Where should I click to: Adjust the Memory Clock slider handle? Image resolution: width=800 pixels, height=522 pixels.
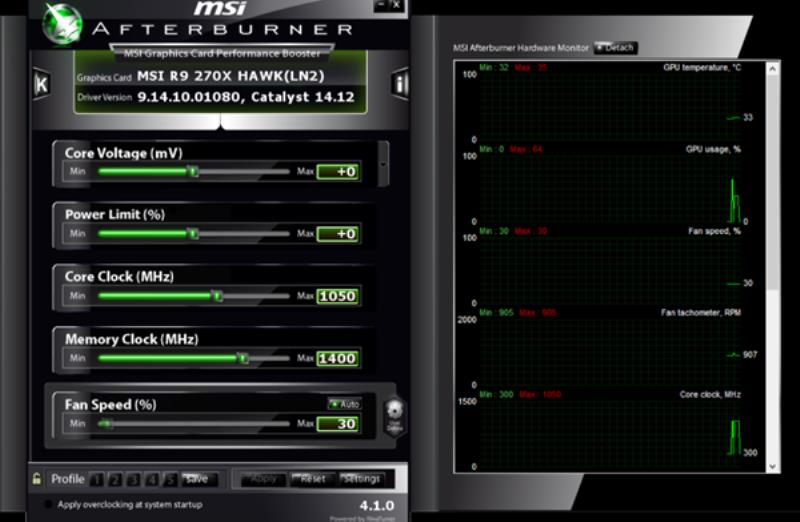[x=243, y=358]
